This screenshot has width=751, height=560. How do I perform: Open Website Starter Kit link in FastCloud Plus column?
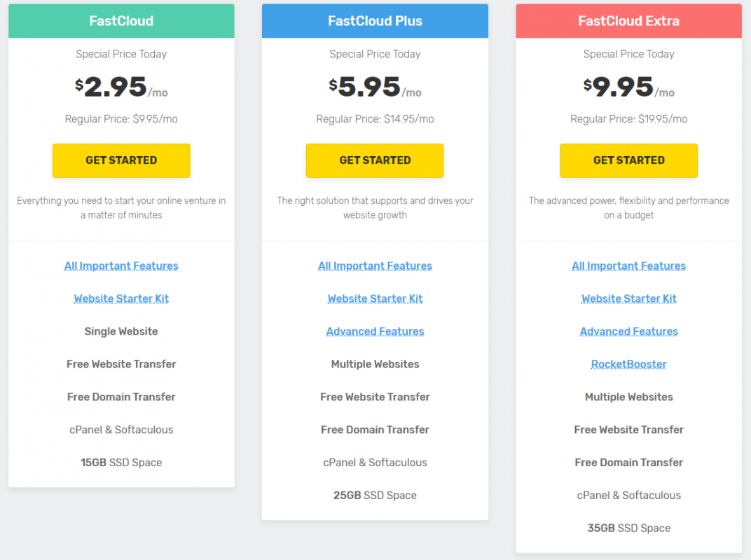(x=375, y=299)
